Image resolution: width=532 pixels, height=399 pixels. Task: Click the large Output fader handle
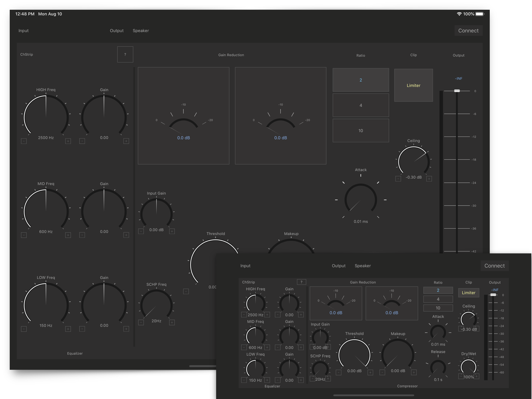[x=457, y=91]
